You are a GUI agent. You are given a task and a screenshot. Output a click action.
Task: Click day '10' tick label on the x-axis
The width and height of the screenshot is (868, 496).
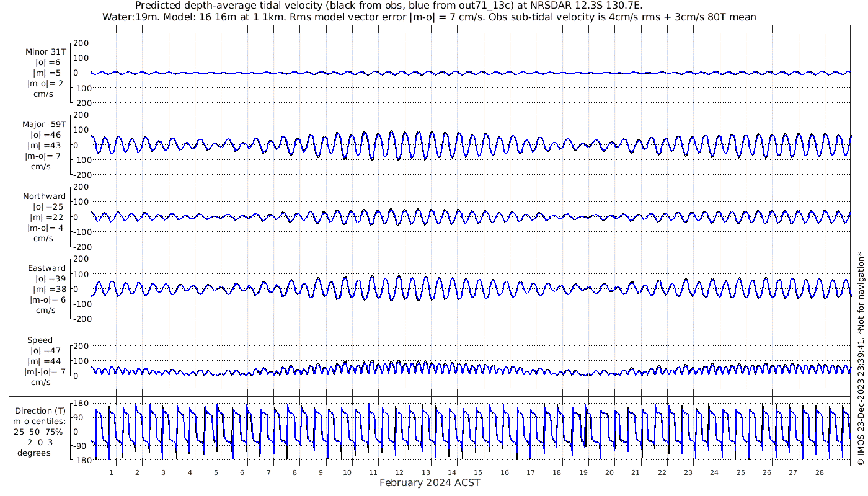pos(347,472)
